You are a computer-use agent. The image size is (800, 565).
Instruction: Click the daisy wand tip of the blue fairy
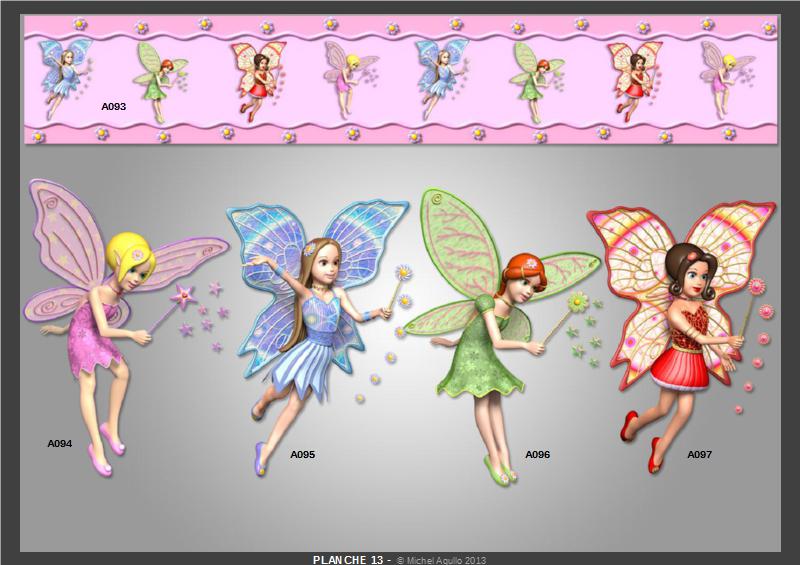tap(406, 272)
